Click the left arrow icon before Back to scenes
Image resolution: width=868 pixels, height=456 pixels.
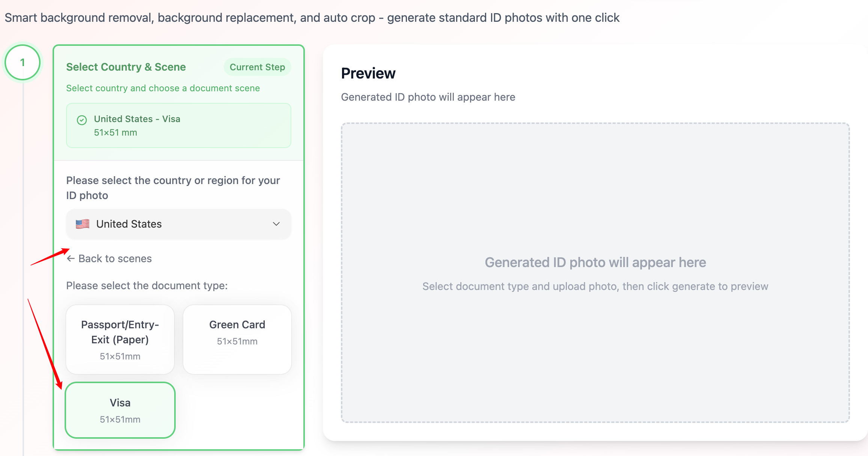tap(71, 258)
